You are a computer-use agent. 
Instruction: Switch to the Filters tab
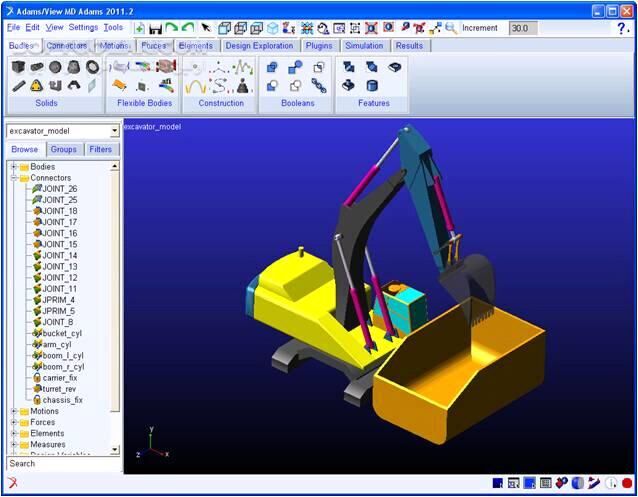(x=101, y=149)
